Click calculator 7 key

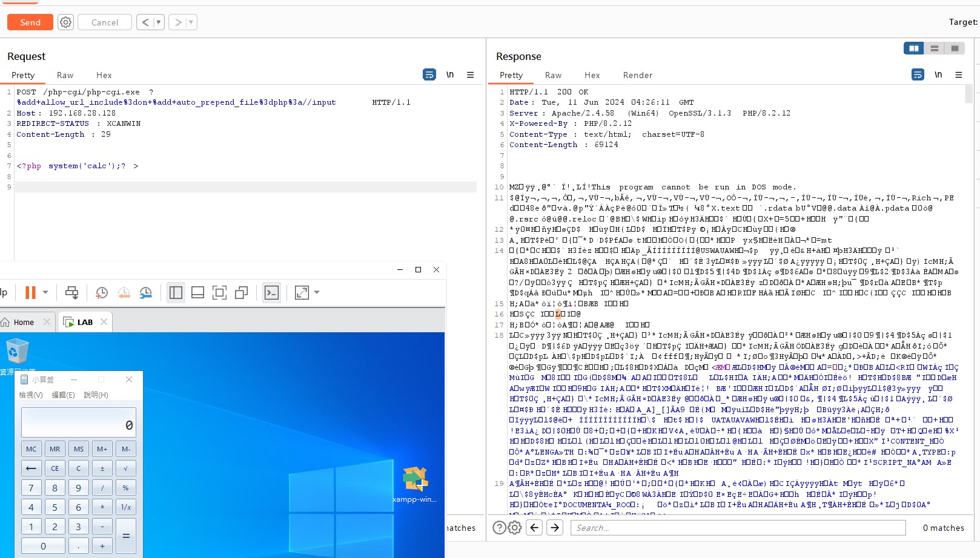point(31,488)
